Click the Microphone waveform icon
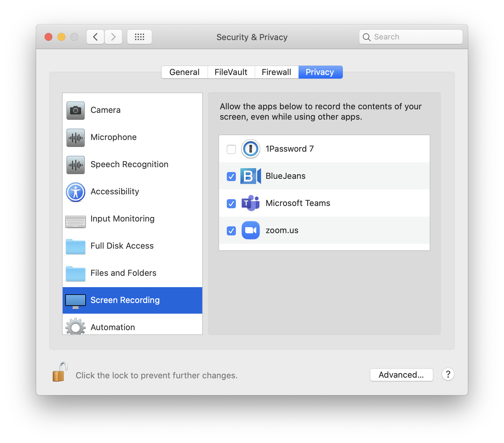504x443 pixels. coord(75,137)
